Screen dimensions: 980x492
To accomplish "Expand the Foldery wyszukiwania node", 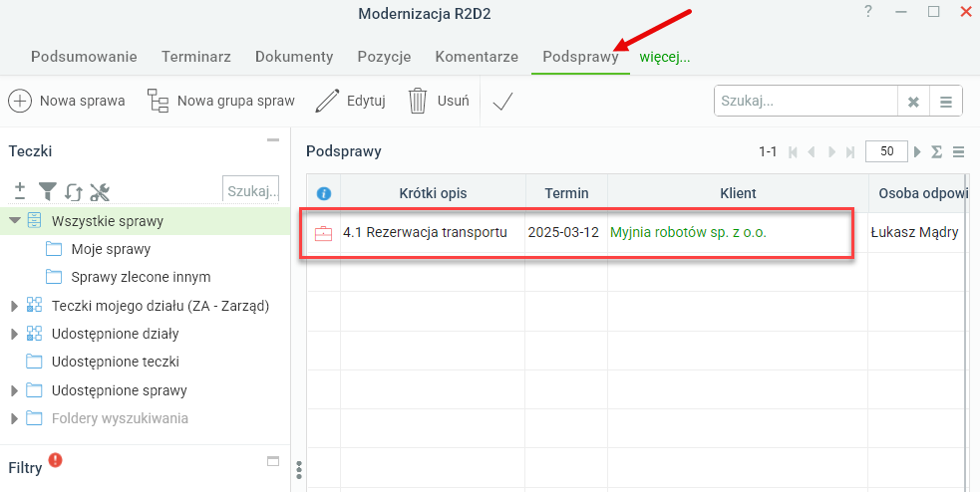I will click(x=14, y=419).
